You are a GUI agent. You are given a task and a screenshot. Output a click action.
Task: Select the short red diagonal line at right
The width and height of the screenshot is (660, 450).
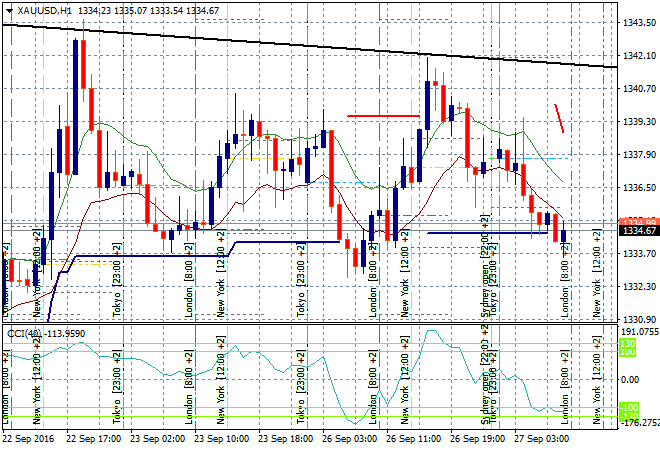coord(559,118)
